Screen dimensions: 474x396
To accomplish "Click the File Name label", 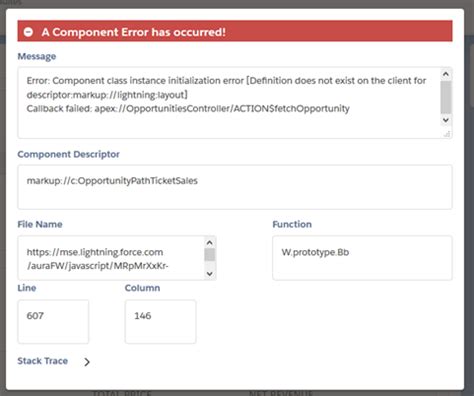I will [x=40, y=224].
